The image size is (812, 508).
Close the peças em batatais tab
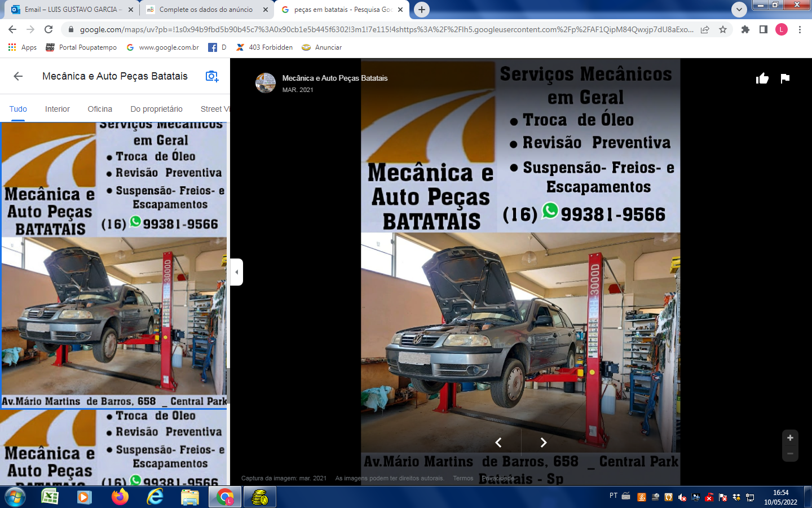click(400, 10)
